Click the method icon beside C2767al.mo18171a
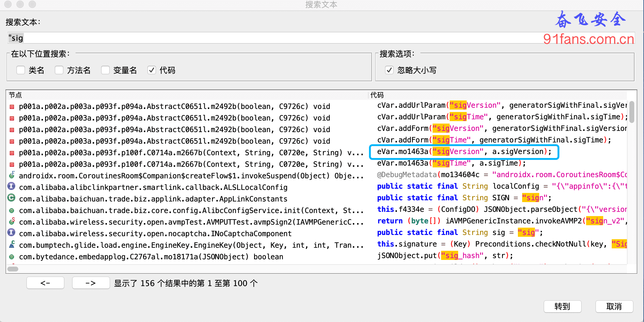 (x=12, y=257)
